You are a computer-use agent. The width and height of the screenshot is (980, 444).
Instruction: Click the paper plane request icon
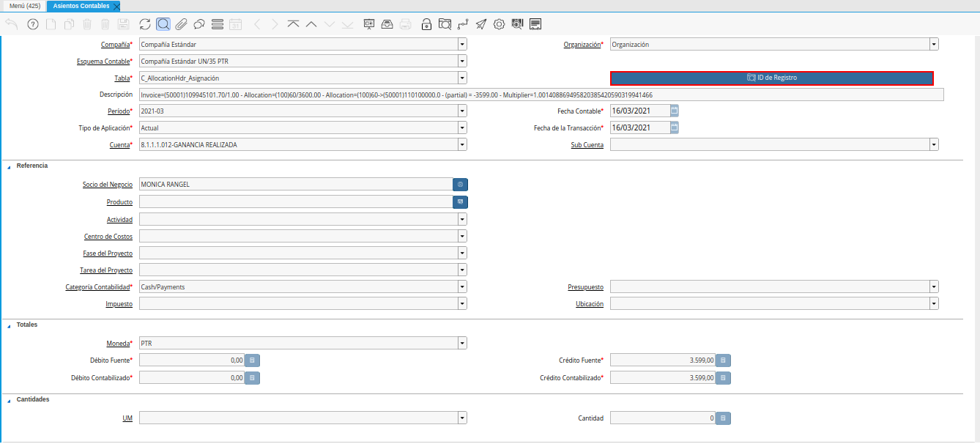click(480, 24)
